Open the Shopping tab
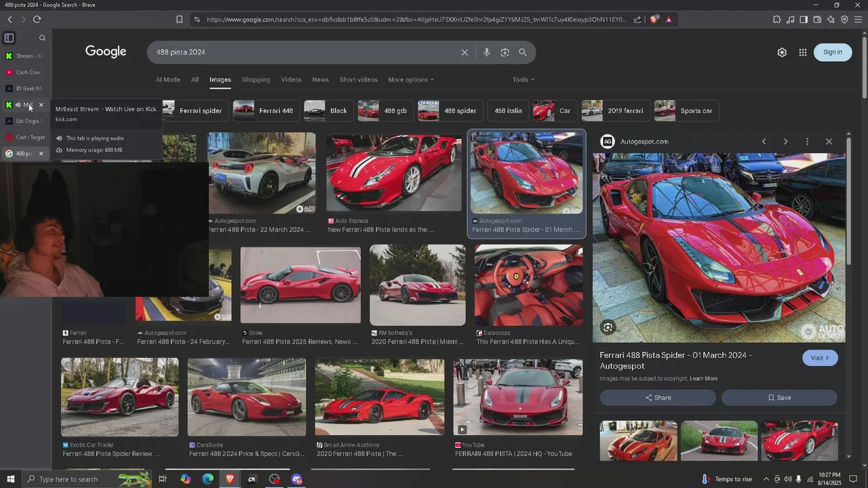Screen dimensions: 868x488 point(256,80)
